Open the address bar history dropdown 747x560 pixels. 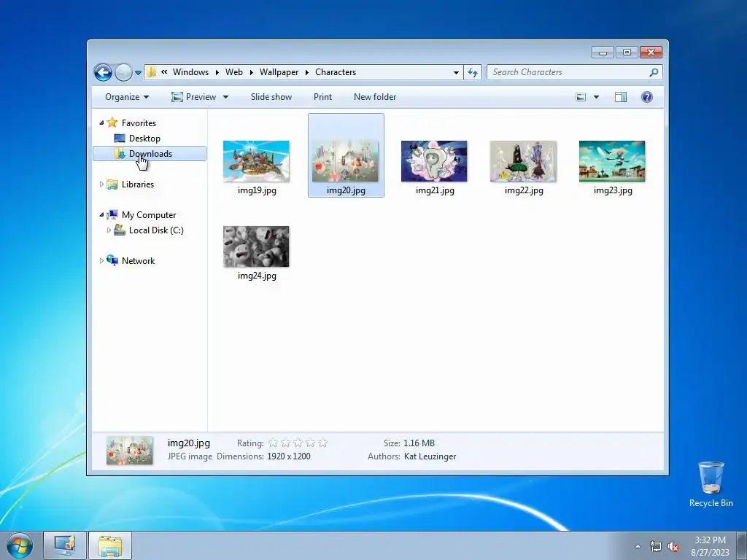coord(456,72)
